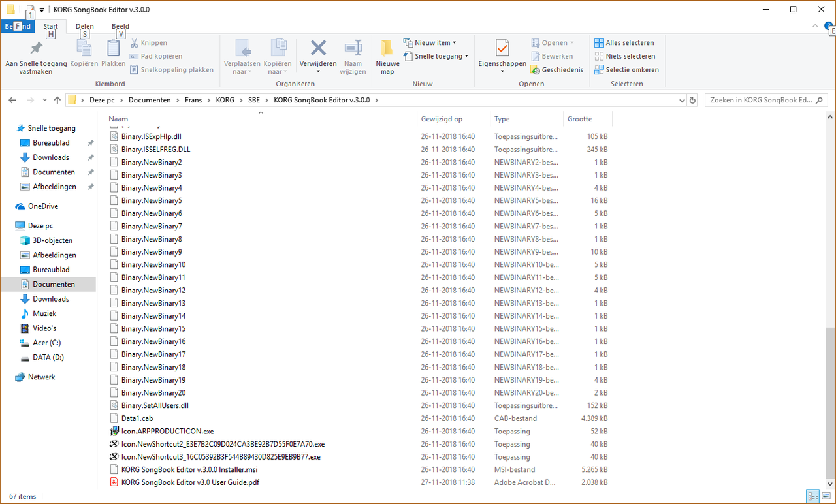Go back with the back arrow
The image size is (836, 504).
[12, 100]
